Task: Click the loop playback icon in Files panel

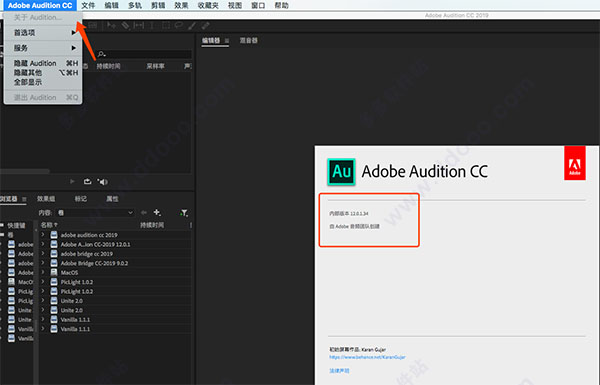Action: (x=87, y=181)
